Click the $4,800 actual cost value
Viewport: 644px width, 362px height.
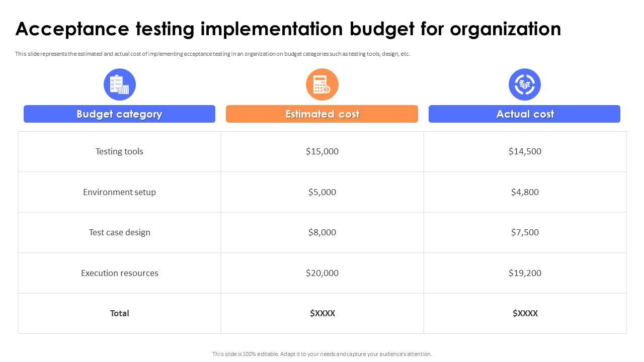pyautogui.click(x=525, y=192)
